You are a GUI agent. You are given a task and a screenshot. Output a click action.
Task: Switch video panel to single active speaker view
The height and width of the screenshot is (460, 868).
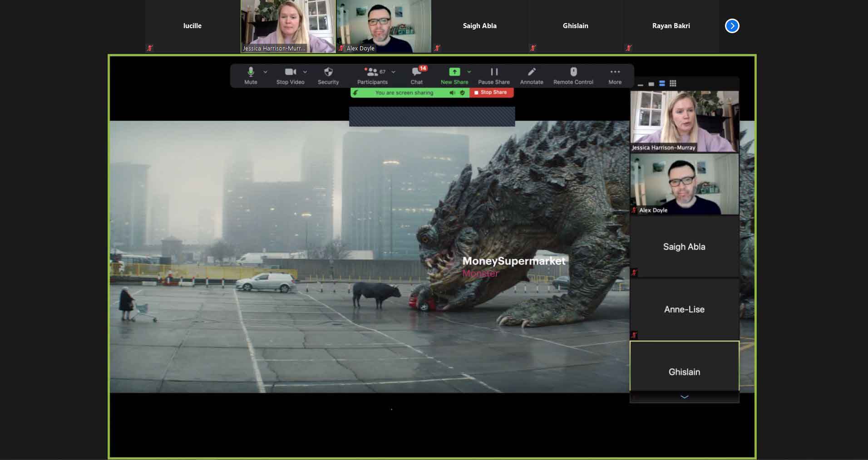tap(651, 84)
